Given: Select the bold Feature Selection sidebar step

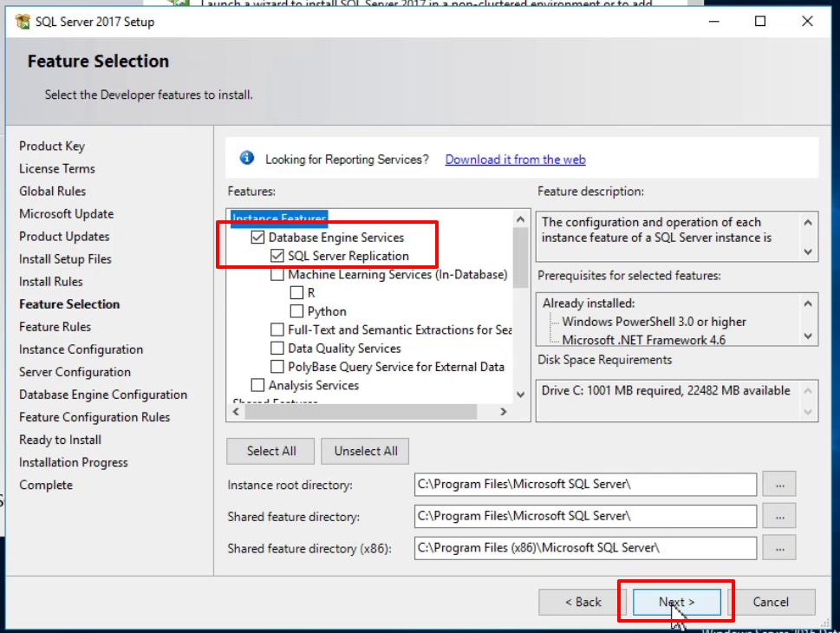Looking at the screenshot, I should click(69, 303).
